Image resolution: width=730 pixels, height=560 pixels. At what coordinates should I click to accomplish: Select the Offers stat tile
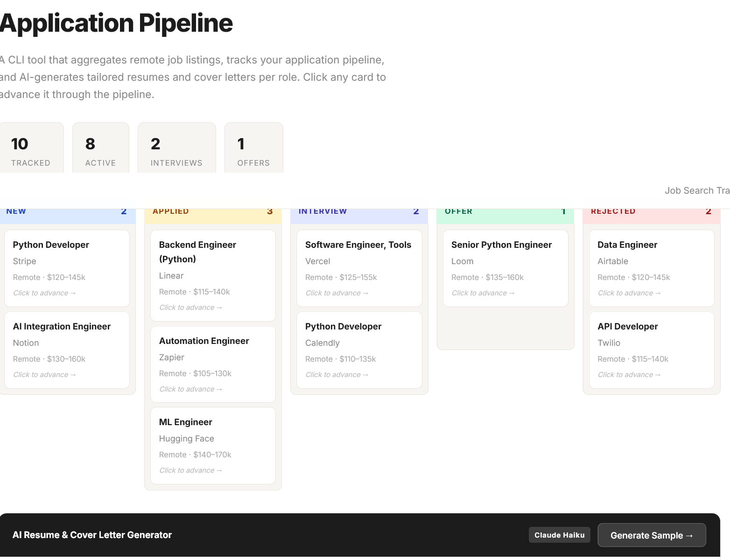point(253,150)
